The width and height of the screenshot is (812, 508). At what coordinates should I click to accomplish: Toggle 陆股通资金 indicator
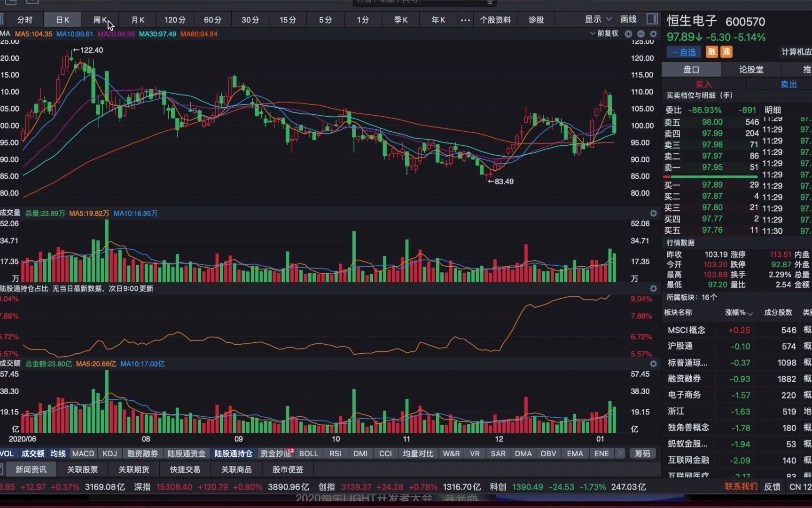(187, 453)
